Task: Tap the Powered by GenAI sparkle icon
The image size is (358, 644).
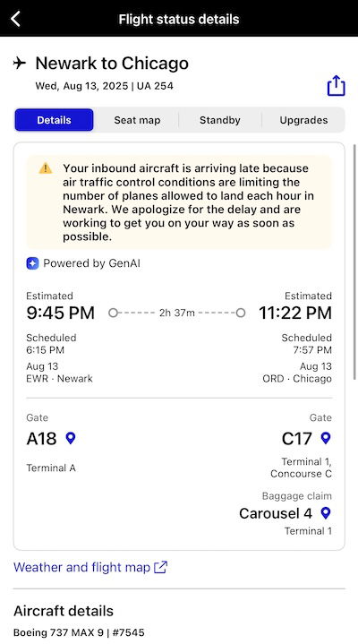Action: click(32, 263)
